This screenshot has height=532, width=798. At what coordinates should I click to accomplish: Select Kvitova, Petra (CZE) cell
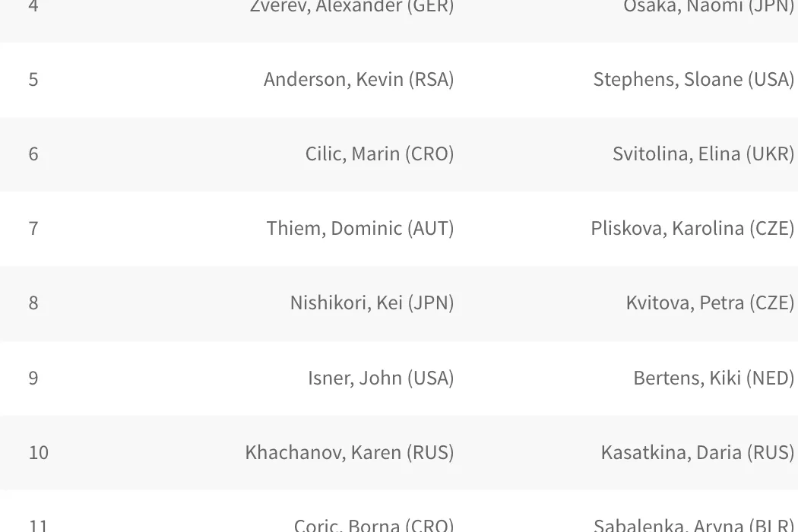tap(710, 303)
